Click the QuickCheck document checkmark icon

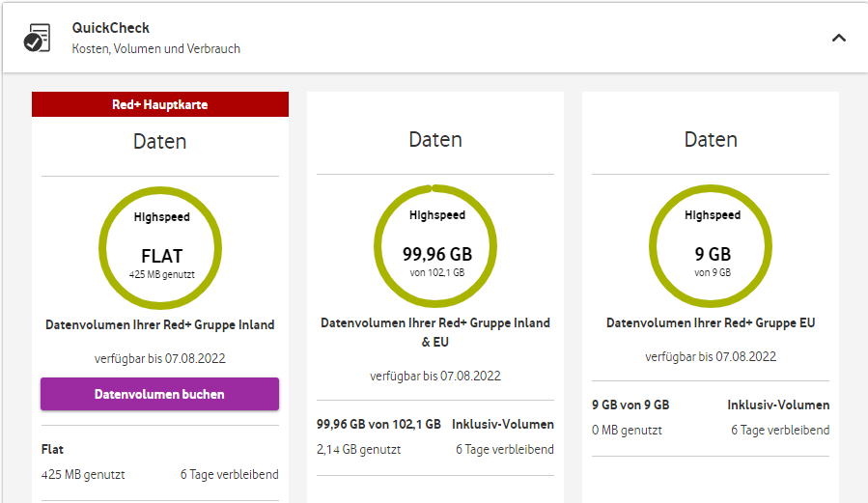pyautogui.click(x=37, y=38)
